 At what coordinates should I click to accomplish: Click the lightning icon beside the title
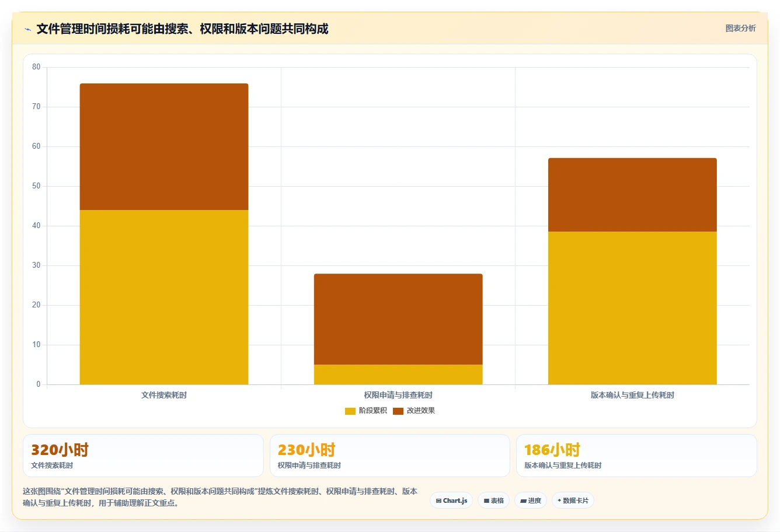[x=27, y=29]
